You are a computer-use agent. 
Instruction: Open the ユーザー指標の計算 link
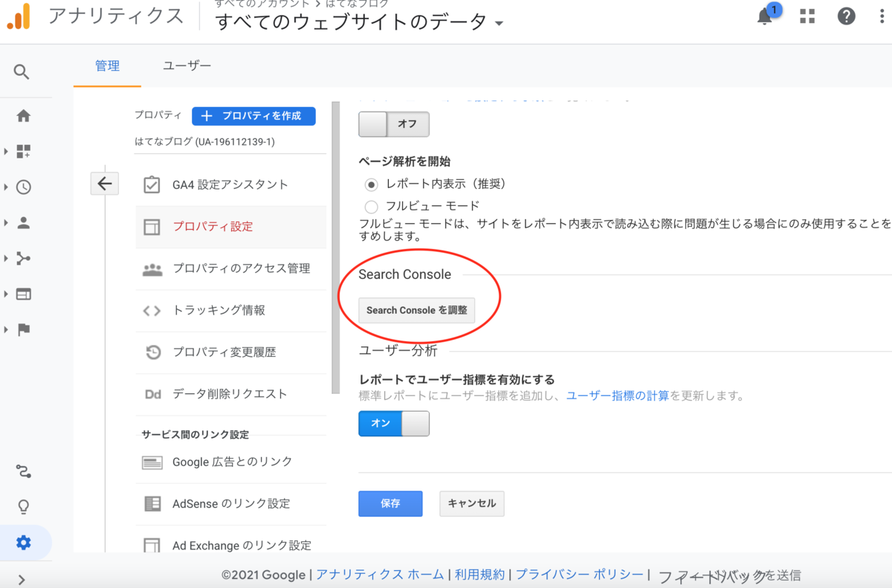pyautogui.click(x=618, y=395)
